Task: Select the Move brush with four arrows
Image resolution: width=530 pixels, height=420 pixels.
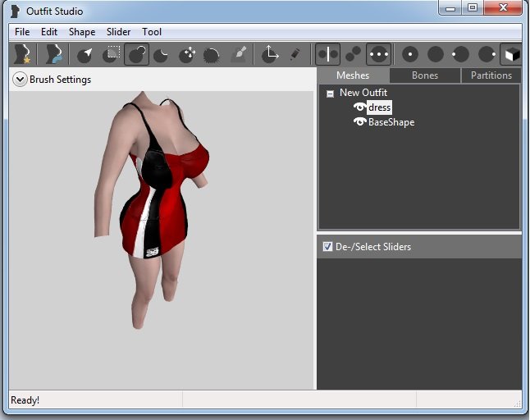Action: (x=187, y=55)
